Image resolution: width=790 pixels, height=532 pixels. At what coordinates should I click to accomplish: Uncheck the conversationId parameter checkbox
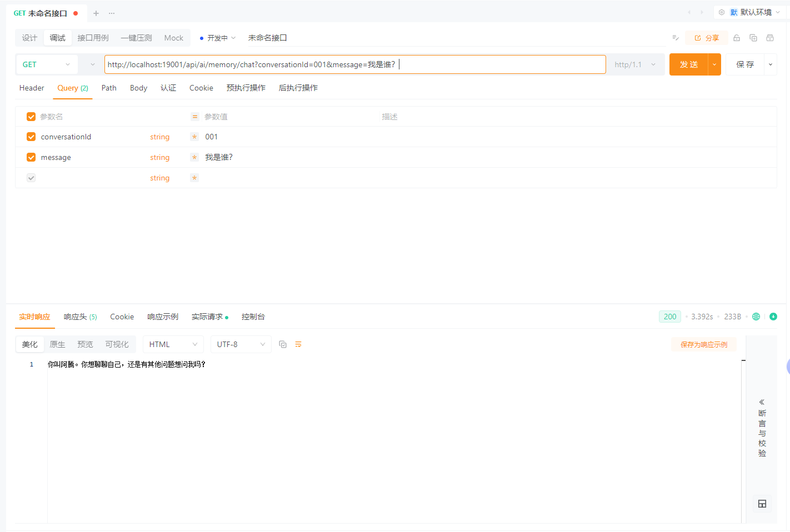(31, 137)
